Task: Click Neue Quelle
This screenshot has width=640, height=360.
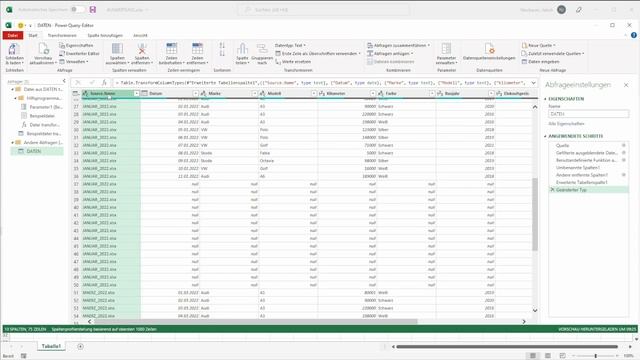Action: click(x=538, y=45)
